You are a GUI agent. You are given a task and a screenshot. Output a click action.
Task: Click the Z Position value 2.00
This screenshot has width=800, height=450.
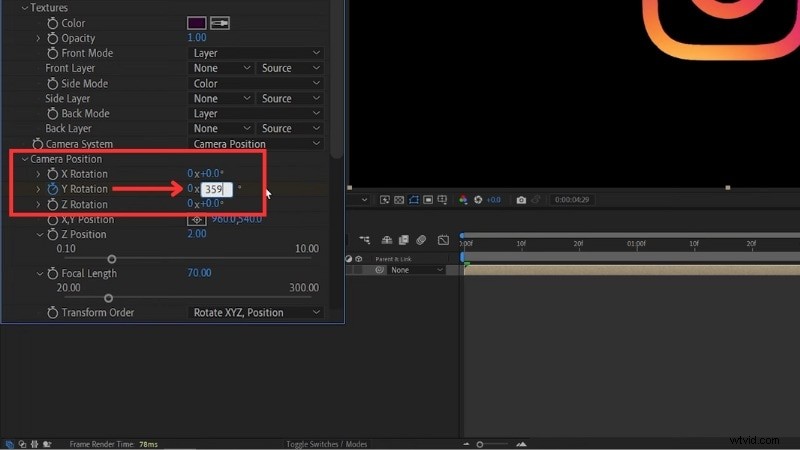click(x=197, y=234)
